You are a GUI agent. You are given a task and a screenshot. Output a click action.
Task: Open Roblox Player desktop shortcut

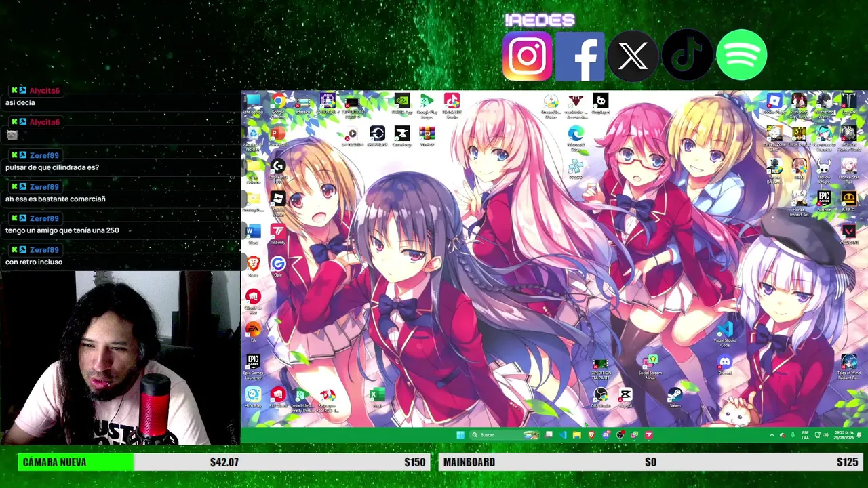tap(774, 104)
